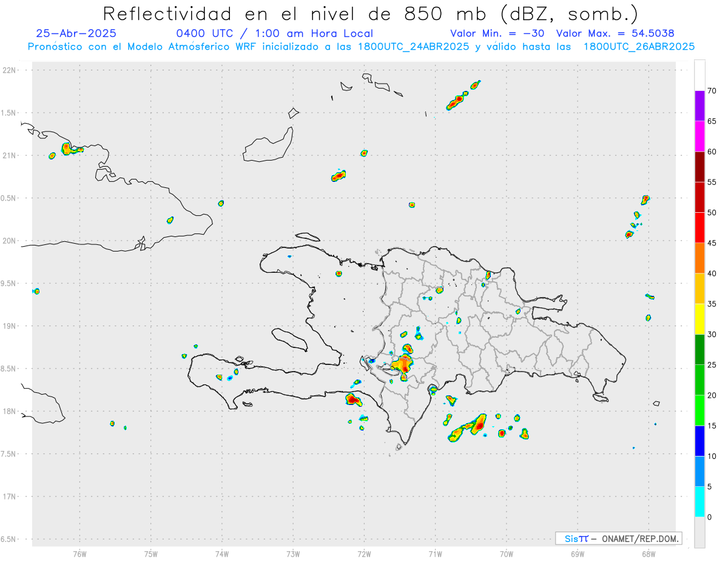Image resolution: width=728 pixels, height=562 pixels.
Task: Select the '68W' longitude label
Action: 649,554
